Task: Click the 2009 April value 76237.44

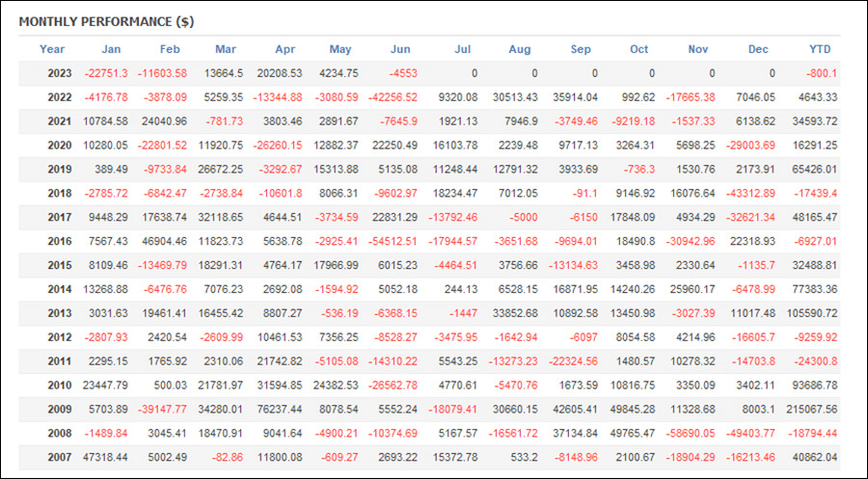Action: coord(280,410)
